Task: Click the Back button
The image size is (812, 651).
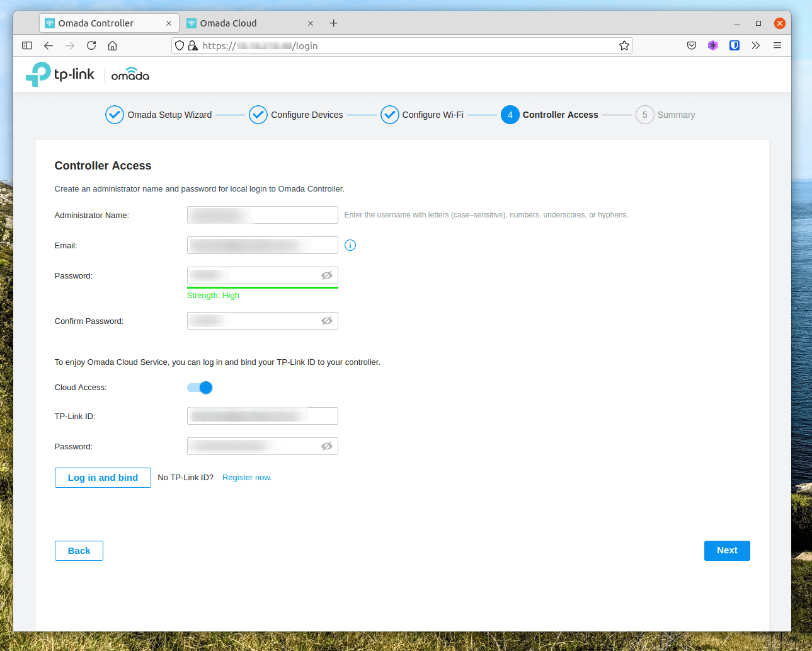Action: (x=79, y=551)
